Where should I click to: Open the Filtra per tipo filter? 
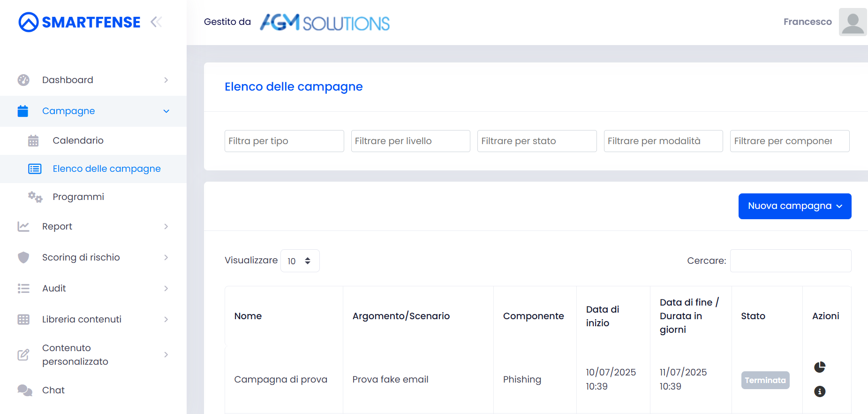point(284,141)
